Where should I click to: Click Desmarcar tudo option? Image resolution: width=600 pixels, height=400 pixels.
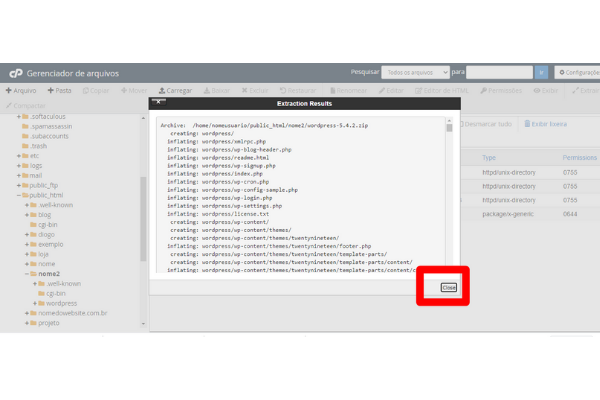[x=486, y=124]
